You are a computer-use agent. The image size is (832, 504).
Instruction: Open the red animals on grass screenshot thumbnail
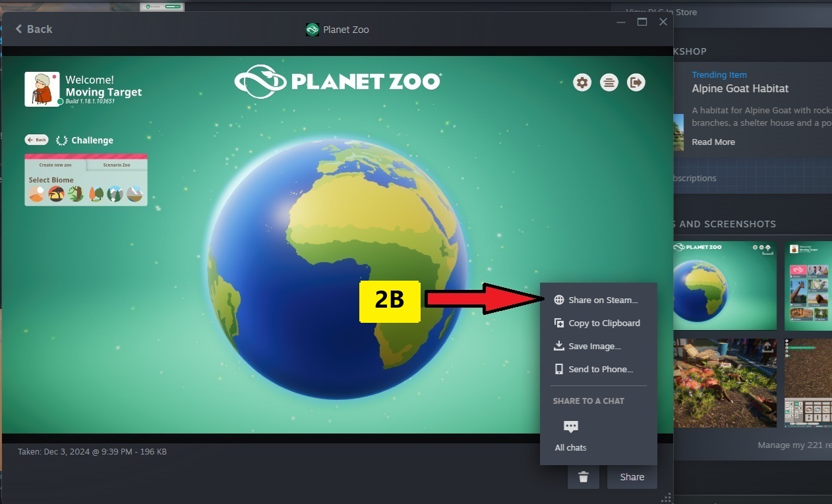pos(725,383)
